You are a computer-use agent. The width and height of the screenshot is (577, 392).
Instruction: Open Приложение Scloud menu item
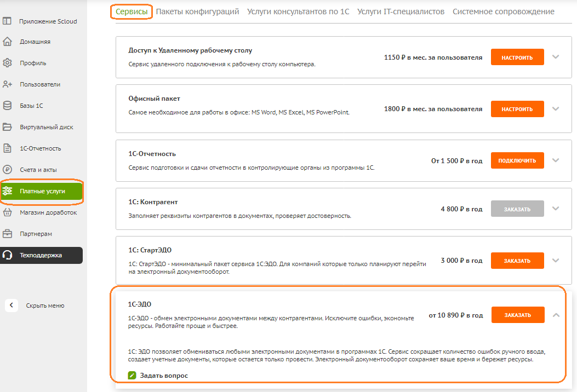coord(48,21)
